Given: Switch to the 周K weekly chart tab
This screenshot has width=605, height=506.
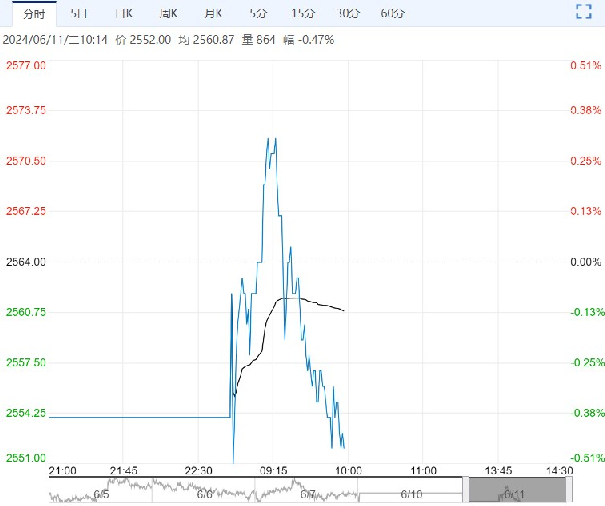Looking at the screenshot, I should pyautogui.click(x=167, y=13).
